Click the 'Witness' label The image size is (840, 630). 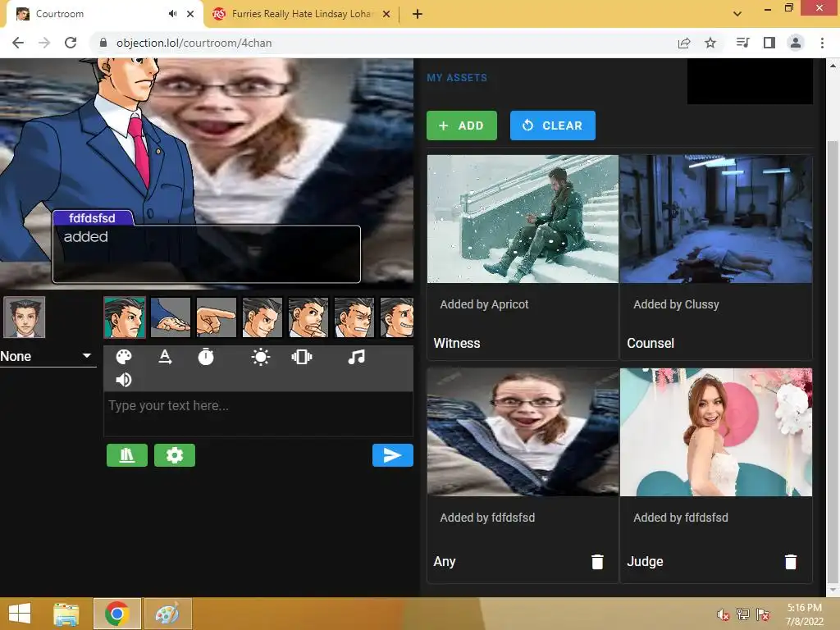click(457, 343)
